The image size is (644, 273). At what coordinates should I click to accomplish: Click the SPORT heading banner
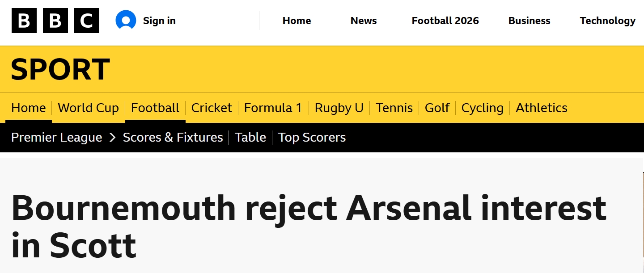pyautogui.click(x=60, y=69)
